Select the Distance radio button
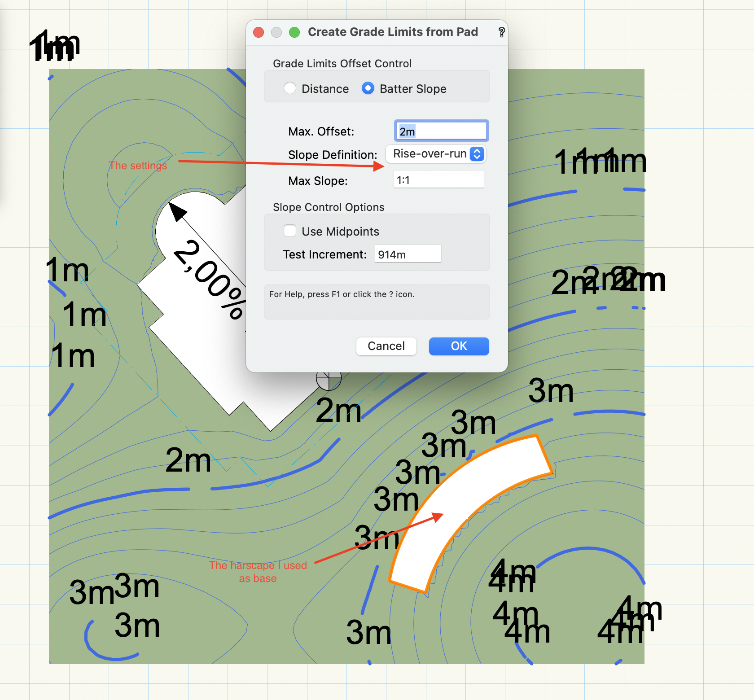 tap(289, 88)
